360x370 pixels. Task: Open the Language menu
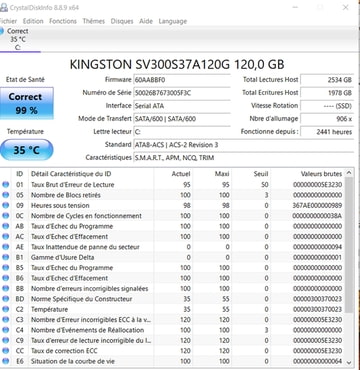coord(173,21)
